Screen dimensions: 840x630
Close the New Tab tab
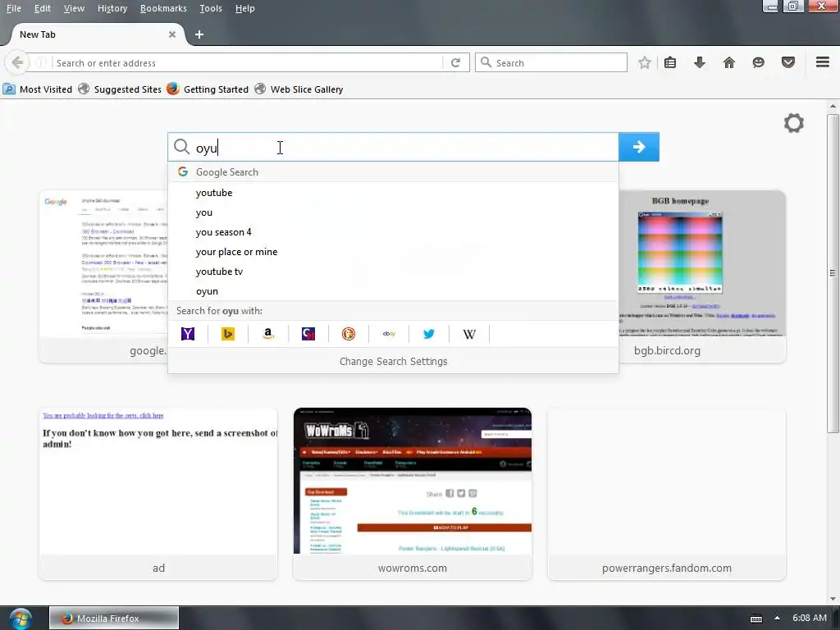click(x=172, y=34)
